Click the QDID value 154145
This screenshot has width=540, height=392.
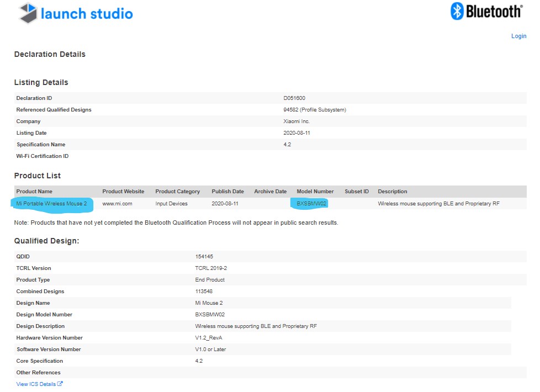point(204,257)
